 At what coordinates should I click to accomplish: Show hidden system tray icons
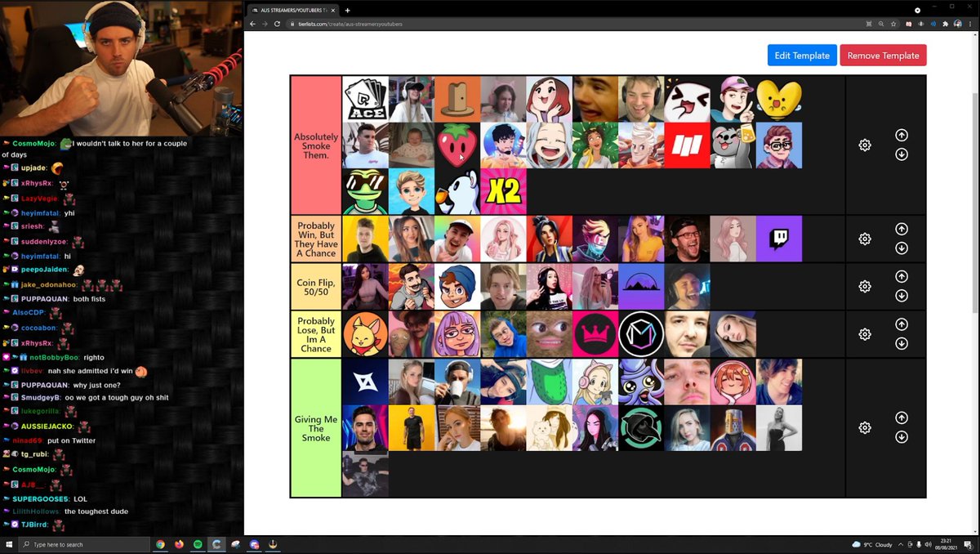pos(901,544)
